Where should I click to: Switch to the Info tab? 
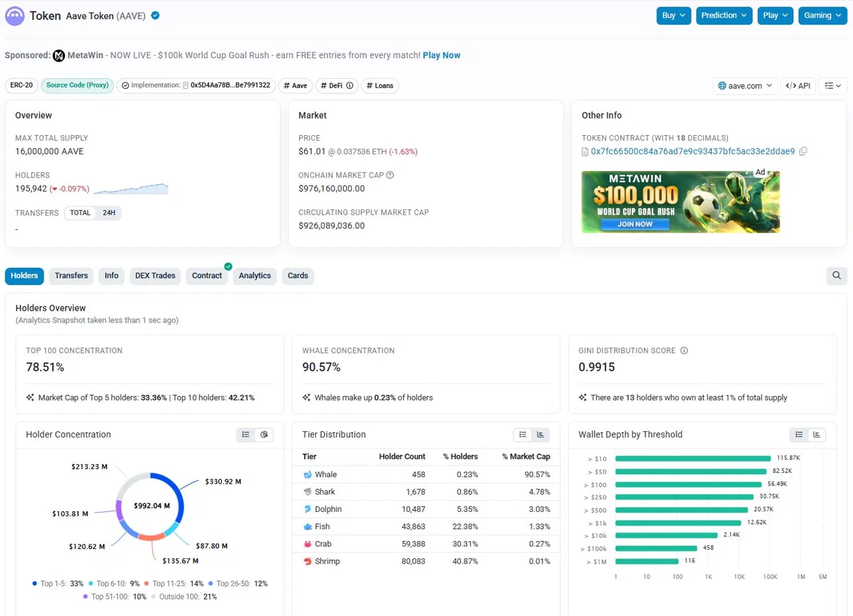coord(111,276)
